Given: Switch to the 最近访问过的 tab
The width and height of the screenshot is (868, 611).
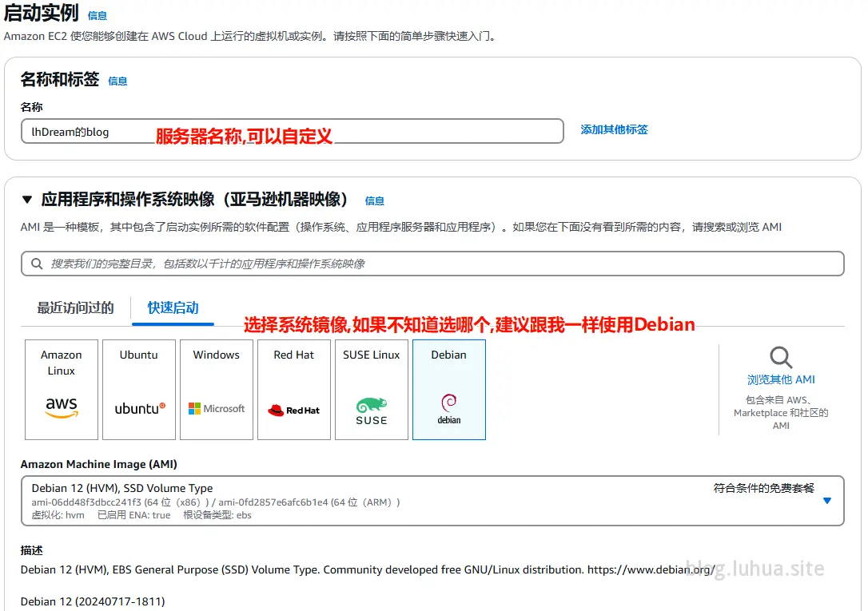Looking at the screenshot, I should coord(75,308).
